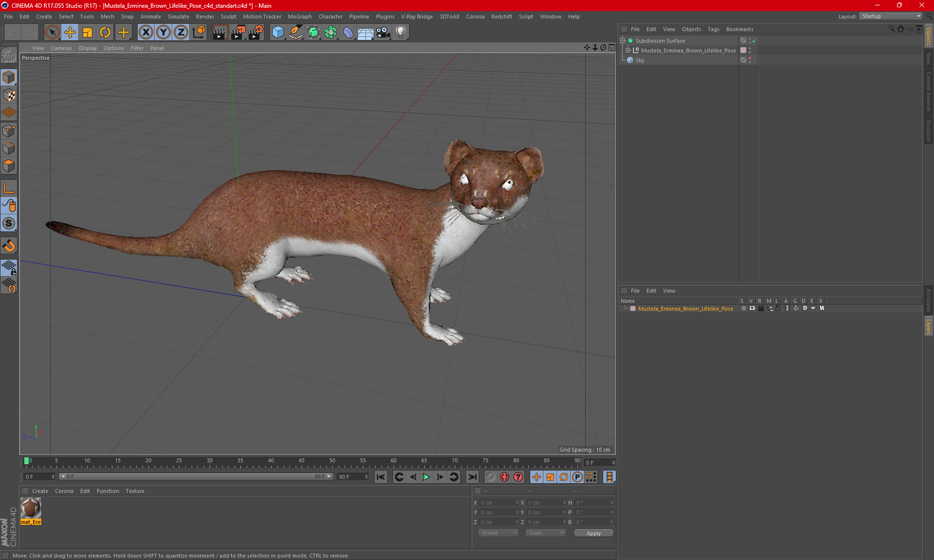Open the Simulate menu

click(179, 17)
